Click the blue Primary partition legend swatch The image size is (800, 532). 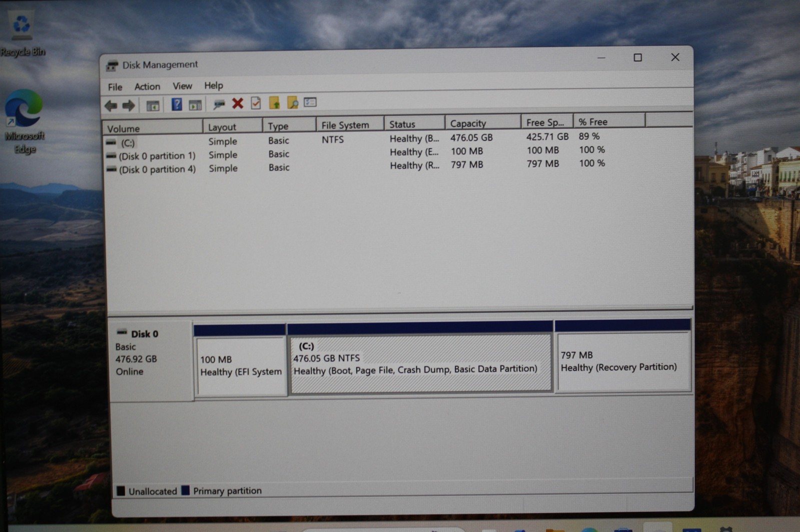185,490
